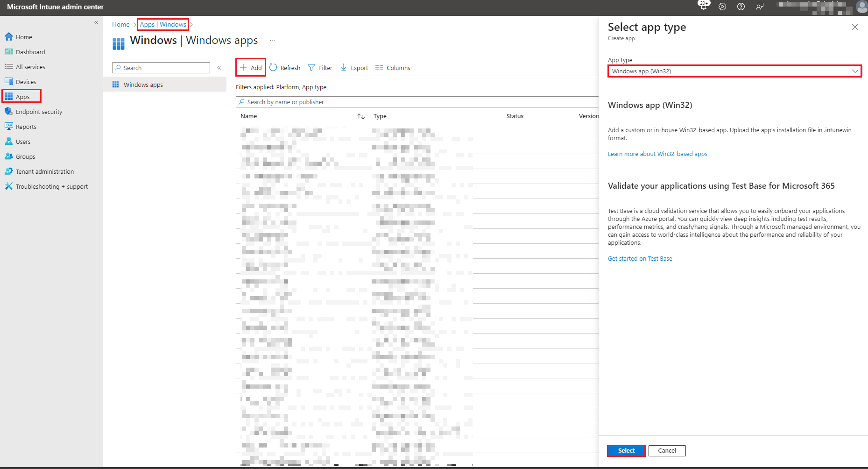Select Apps in the sidebar
This screenshot has height=469, width=868.
pyautogui.click(x=22, y=97)
